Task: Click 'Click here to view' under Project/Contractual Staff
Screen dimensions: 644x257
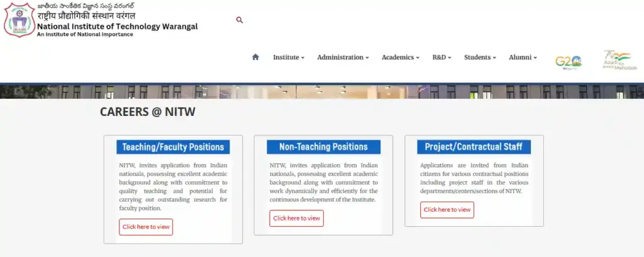Action: coord(447,210)
